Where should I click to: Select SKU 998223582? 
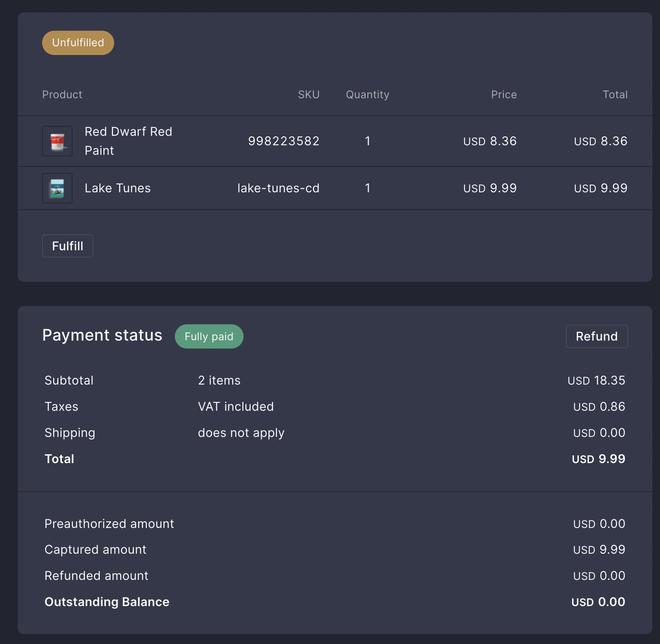[284, 141]
